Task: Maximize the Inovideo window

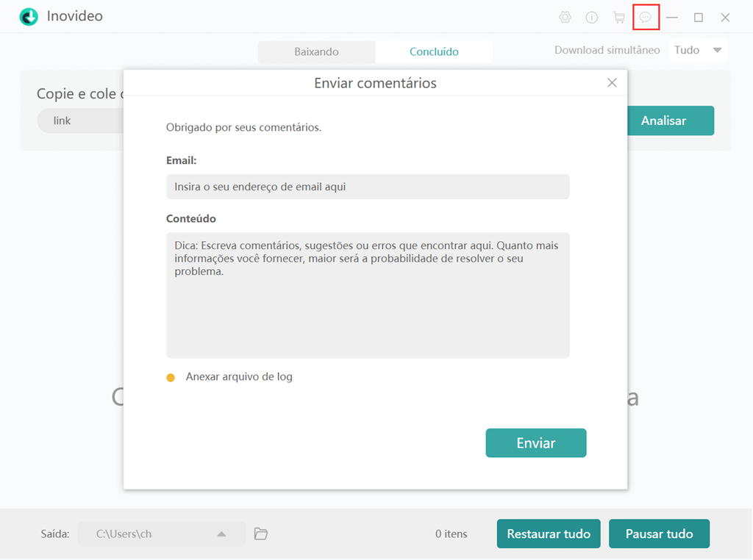Action: coord(699,18)
